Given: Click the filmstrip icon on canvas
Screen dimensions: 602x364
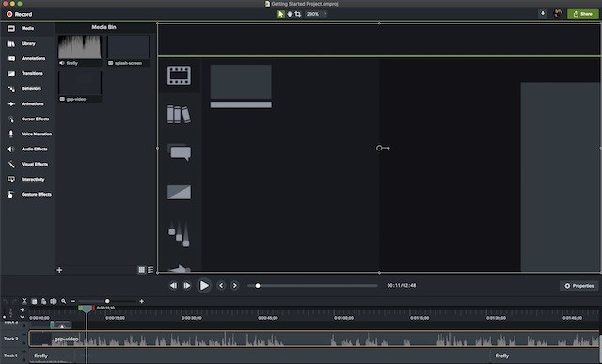Looking at the screenshot, I should click(179, 75).
